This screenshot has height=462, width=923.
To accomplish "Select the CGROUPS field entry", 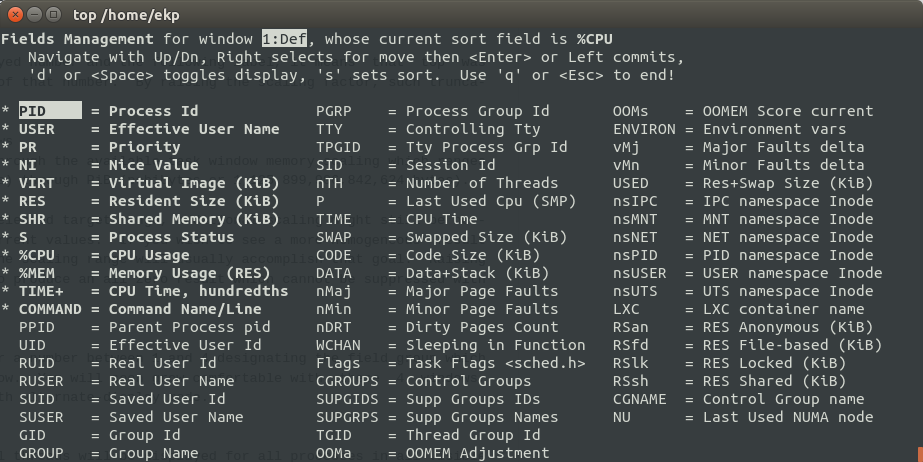I will tap(423, 381).
